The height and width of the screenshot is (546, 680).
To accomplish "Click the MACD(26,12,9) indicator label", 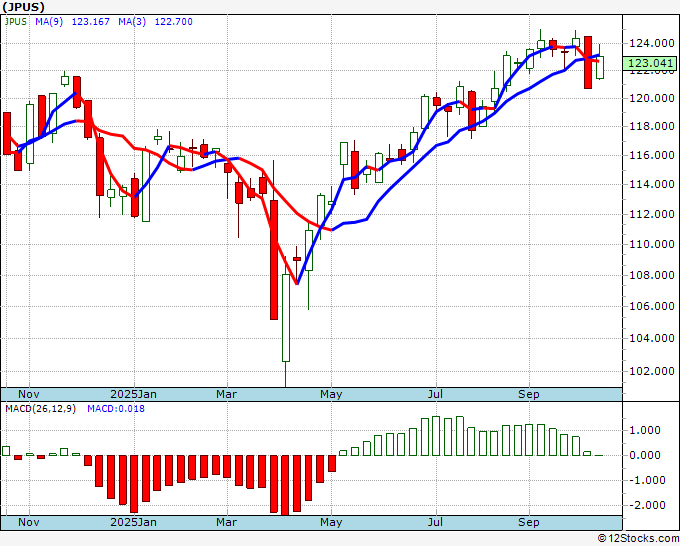I will click(x=40, y=409).
